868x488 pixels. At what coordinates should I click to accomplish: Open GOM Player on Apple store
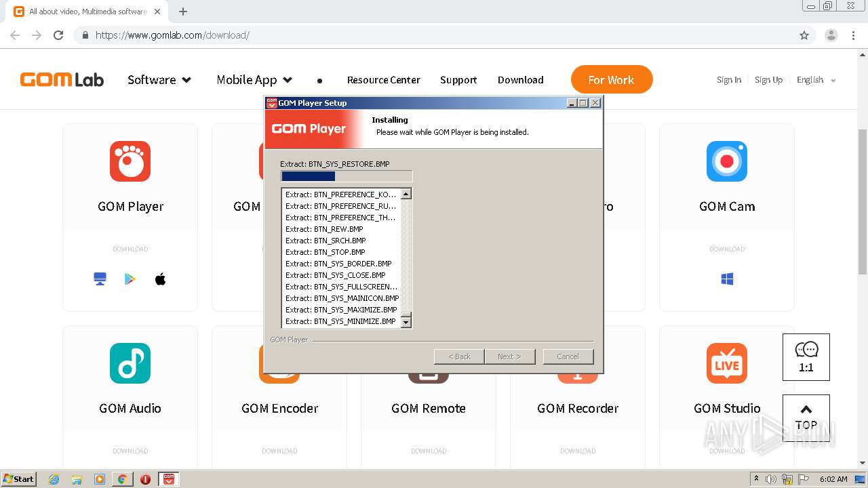click(161, 279)
